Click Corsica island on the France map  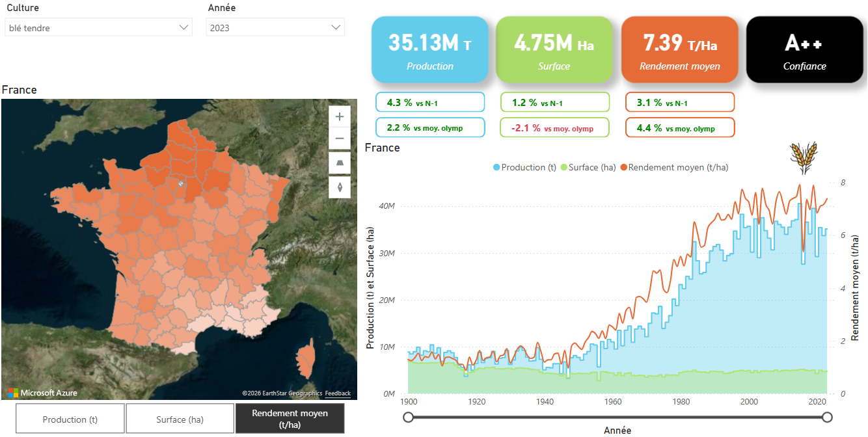305,361
